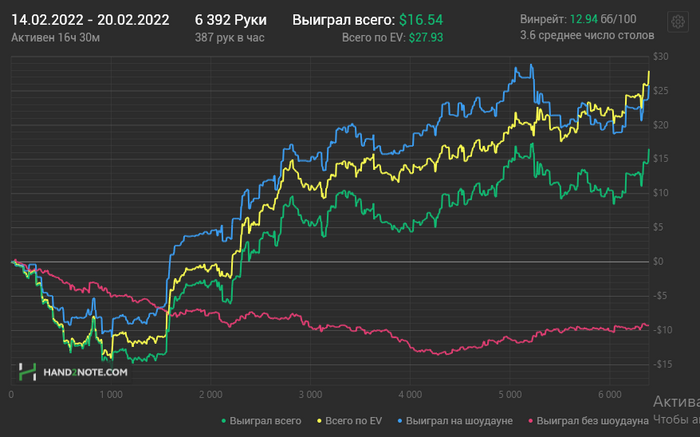Click the '6 000' x-axis label
The width and height of the screenshot is (700, 437).
[x=610, y=395]
